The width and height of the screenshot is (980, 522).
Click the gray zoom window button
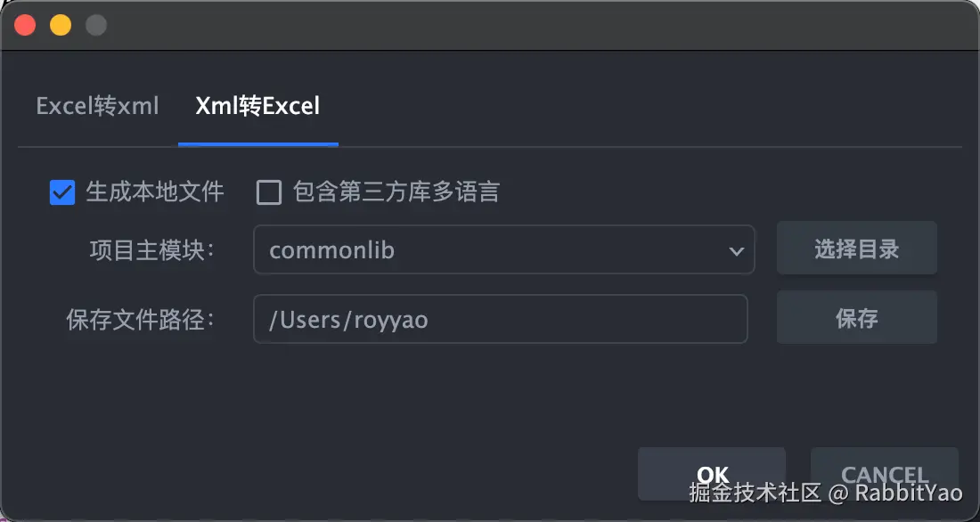[96, 25]
